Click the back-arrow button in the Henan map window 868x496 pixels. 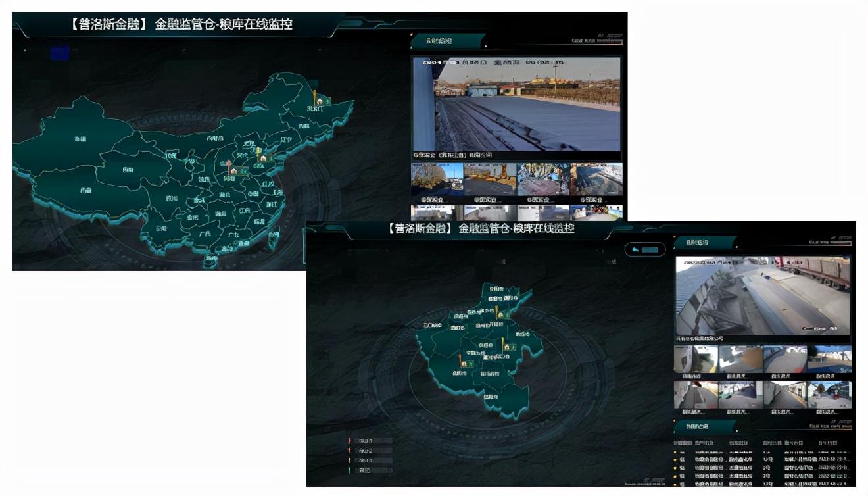click(644, 249)
